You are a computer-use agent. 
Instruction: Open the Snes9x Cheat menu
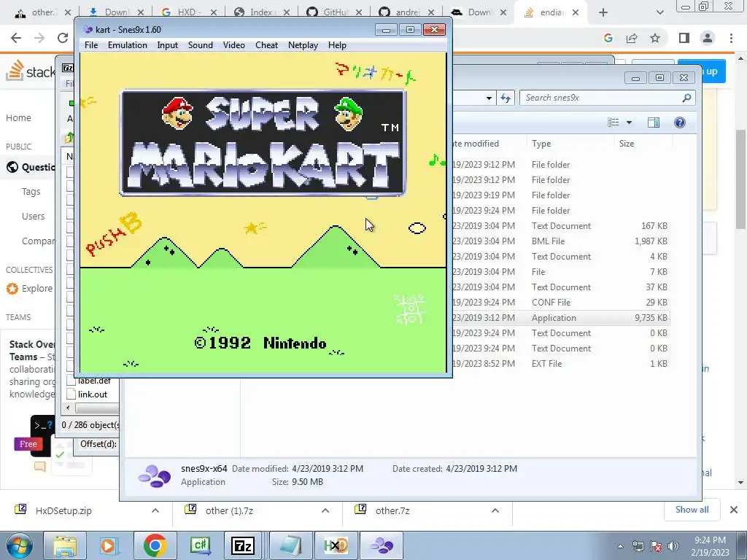tap(266, 45)
